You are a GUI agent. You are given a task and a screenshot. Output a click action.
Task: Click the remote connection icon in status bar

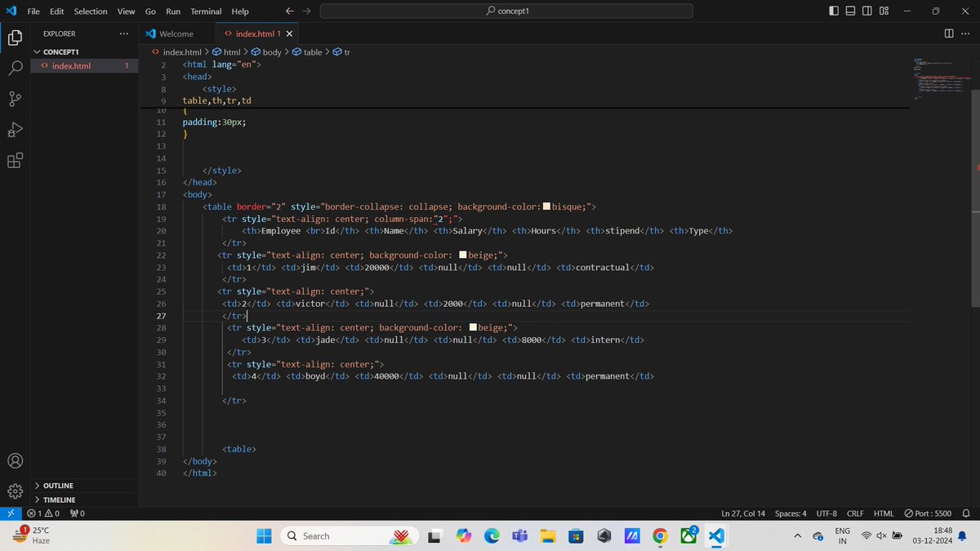tap(10, 513)
